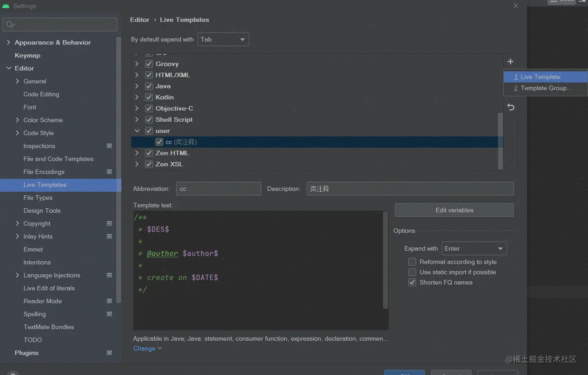Click into the Description field
This screenshot has width=588, height=375.
(410, 189)
